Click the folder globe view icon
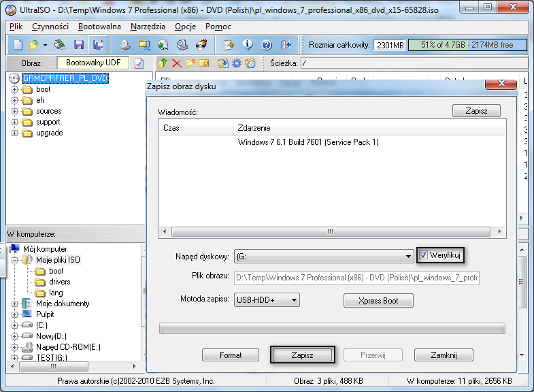534x392 pixels. pos(250,63)
